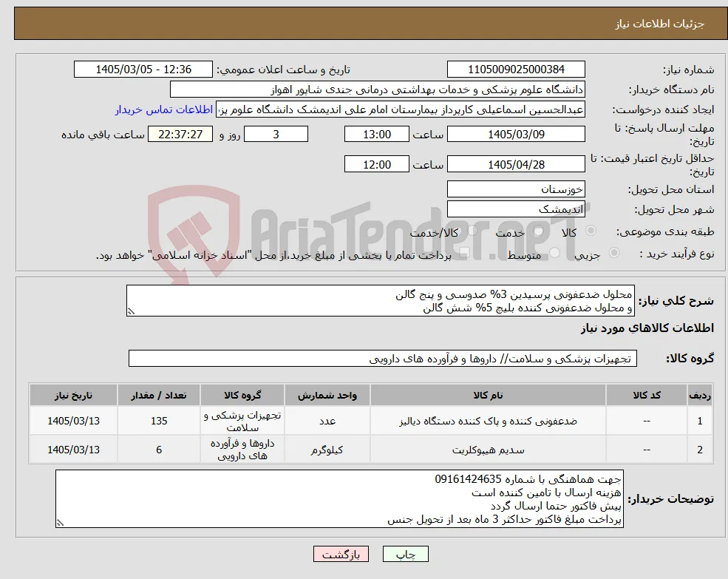This screenshot has width=728, height=579.
Task: Click the announcement date field 1405/03/05 - 12:36
Action: point(143,70)
